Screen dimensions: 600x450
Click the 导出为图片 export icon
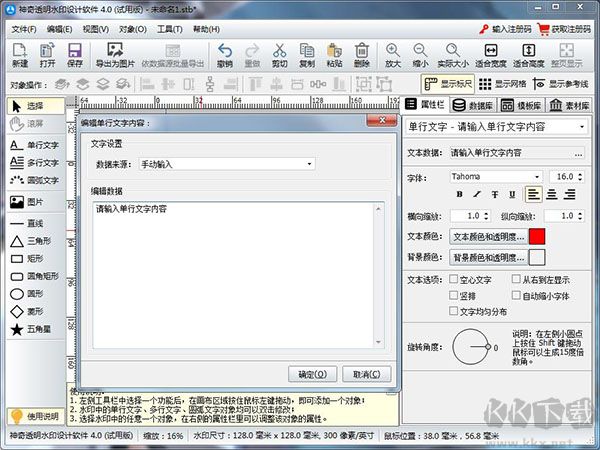click(114, 54)
